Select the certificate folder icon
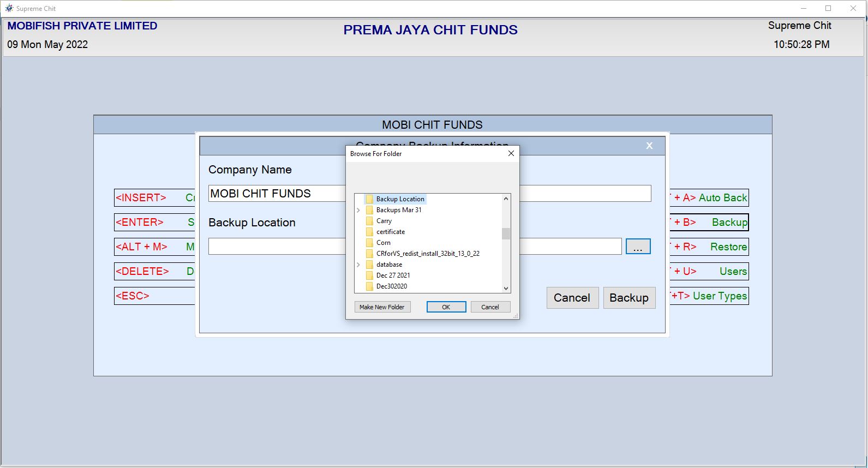This screenshot has width=868, height=468. 370,232
